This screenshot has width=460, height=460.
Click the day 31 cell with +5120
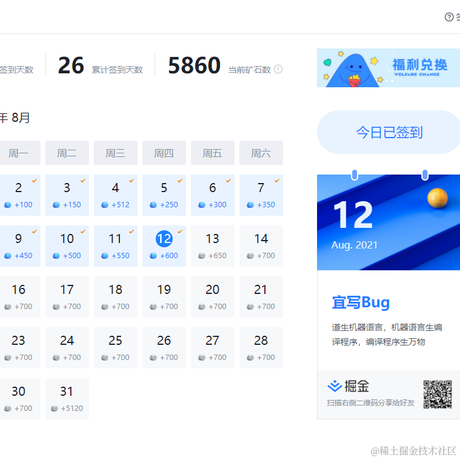click(x=67, y=399)
